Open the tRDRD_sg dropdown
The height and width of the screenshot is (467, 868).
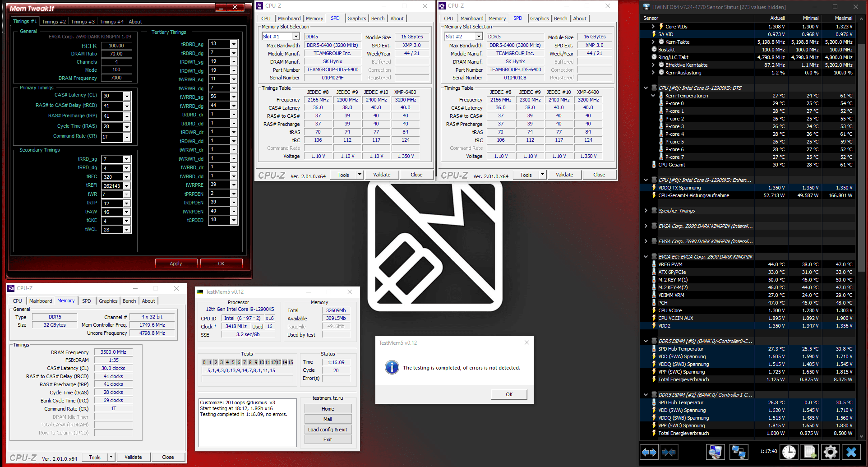(x=234, y=44)
